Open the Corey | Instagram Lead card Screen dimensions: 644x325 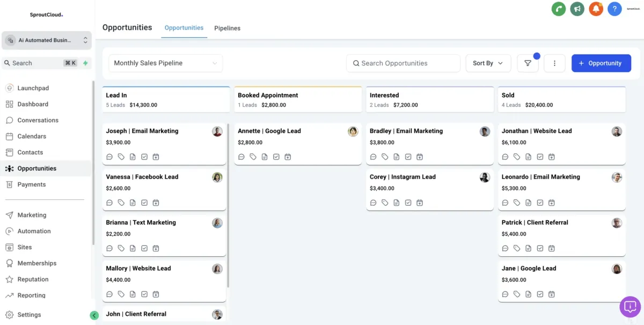point(430,190)
